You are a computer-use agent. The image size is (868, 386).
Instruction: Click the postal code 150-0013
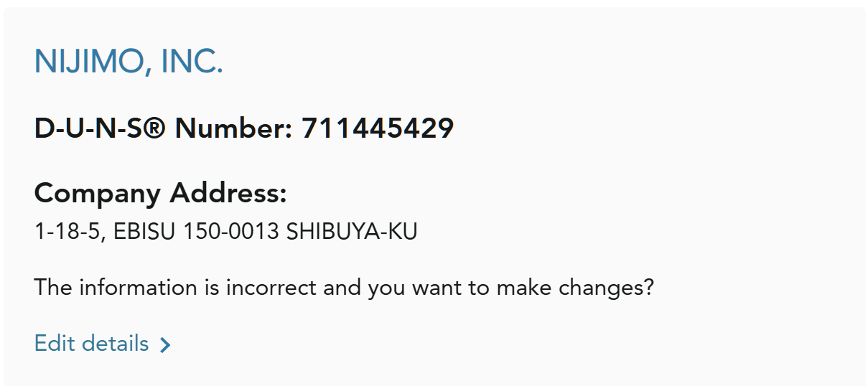(x=231, y=232)
